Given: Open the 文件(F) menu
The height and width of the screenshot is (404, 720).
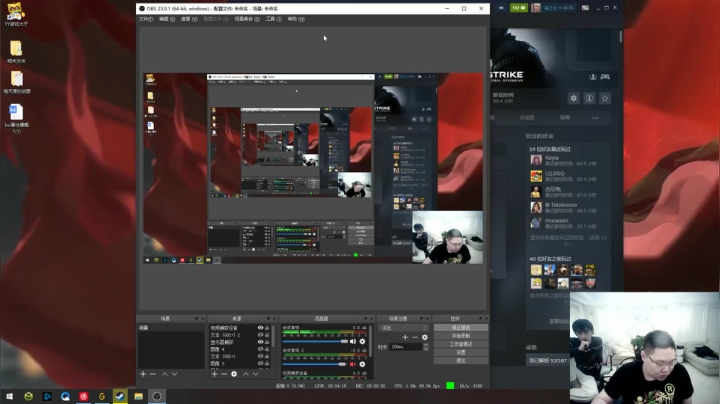Looking at the screenshot, I should pos(146,19).
